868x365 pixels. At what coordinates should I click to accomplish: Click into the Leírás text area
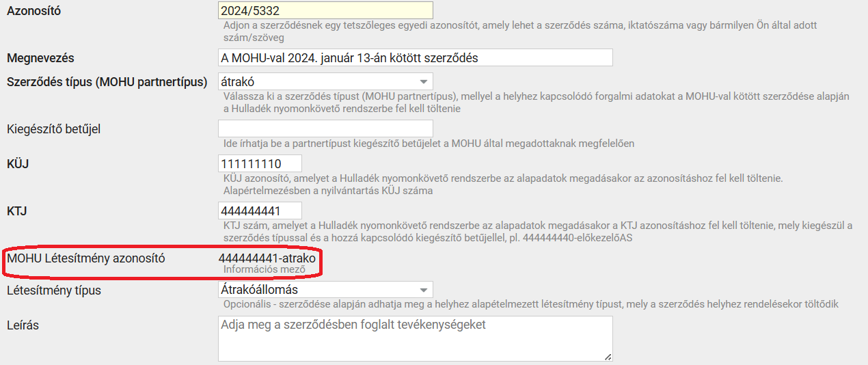(x=416, y=338)
